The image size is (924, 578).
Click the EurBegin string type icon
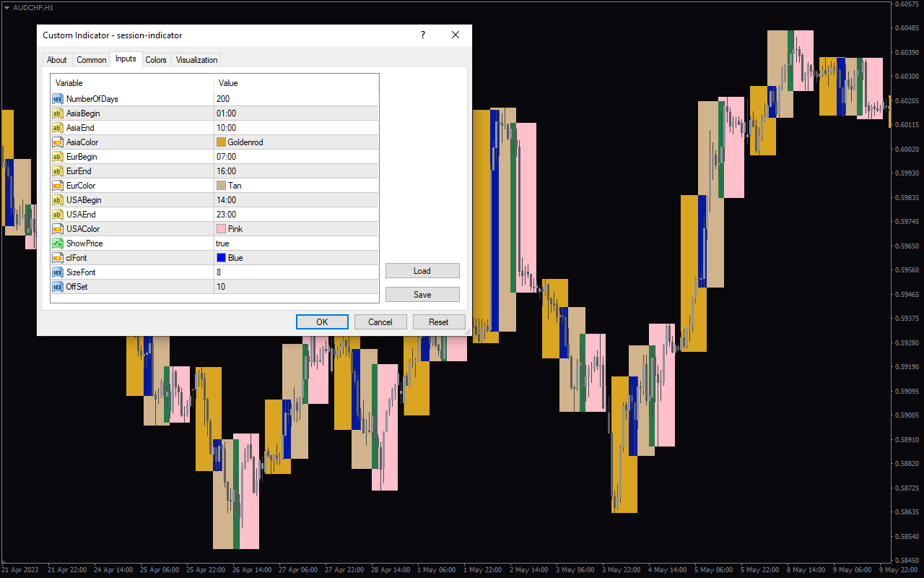[x=57, y=157]
